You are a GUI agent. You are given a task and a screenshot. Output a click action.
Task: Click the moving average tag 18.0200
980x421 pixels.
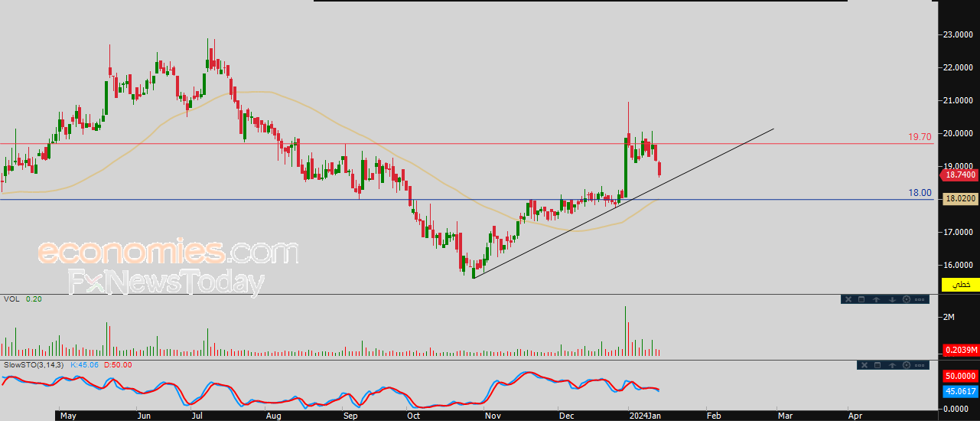(x=959, y=198)
